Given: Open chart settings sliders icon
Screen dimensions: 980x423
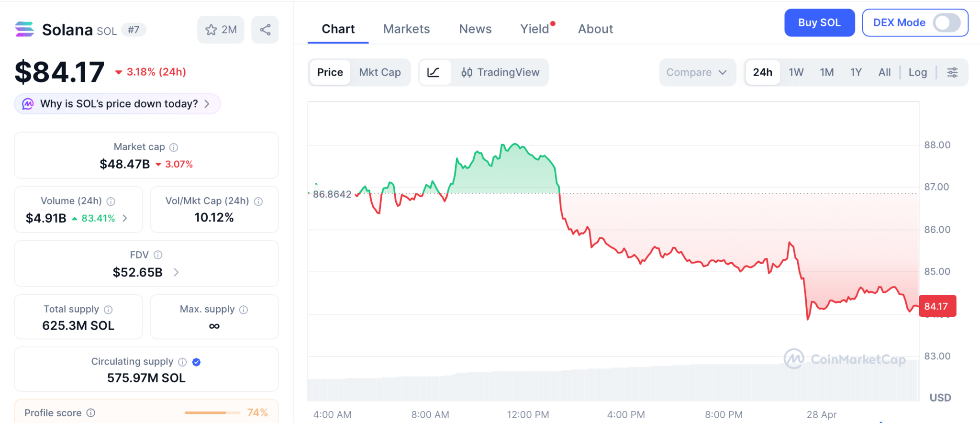Looking at the screenshot, I should pos(952,72).
